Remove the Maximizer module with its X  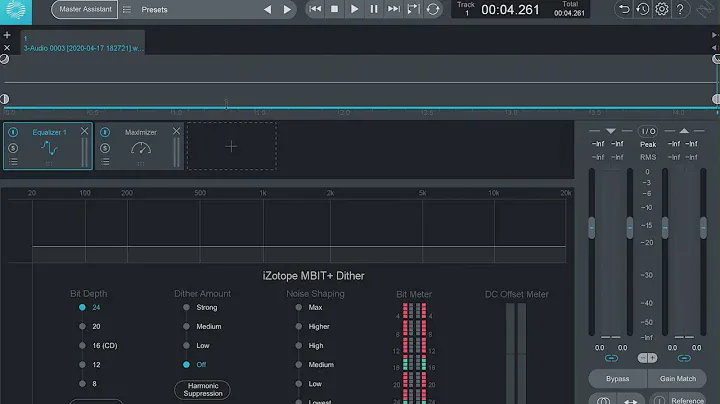[178, 131]
